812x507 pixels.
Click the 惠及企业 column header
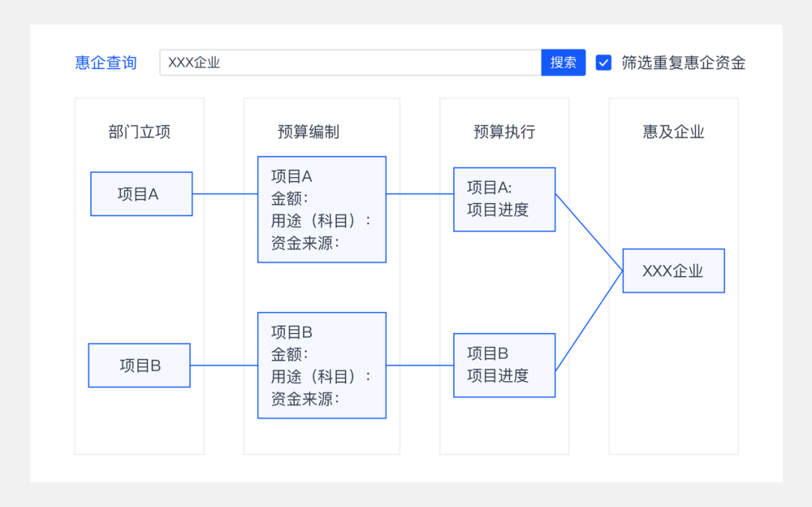(673, 132)
